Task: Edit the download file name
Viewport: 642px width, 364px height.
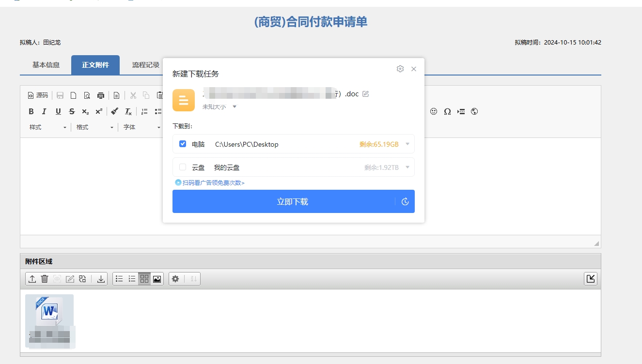Action: pos(366,94)
